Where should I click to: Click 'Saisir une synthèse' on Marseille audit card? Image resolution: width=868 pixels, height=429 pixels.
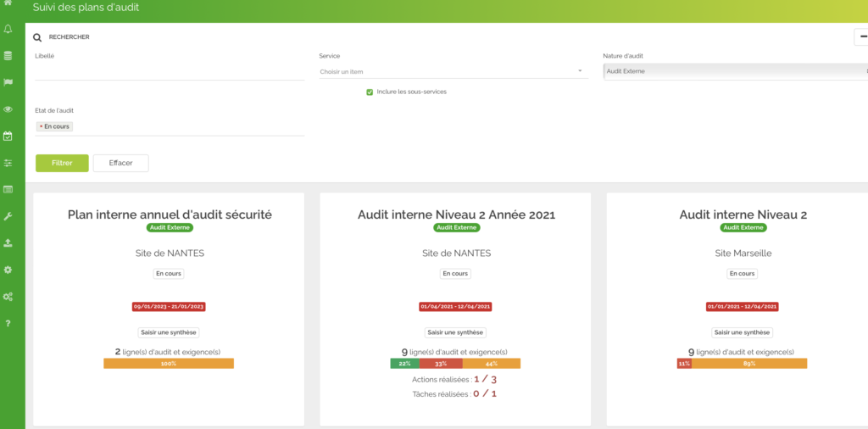tap(742, 332)
